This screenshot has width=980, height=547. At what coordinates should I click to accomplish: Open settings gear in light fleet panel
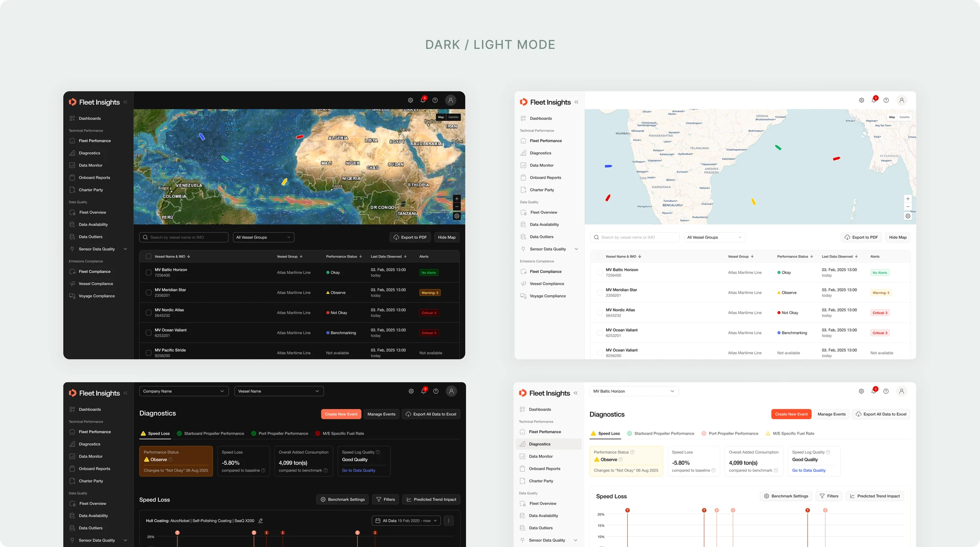tap(861, 100)
